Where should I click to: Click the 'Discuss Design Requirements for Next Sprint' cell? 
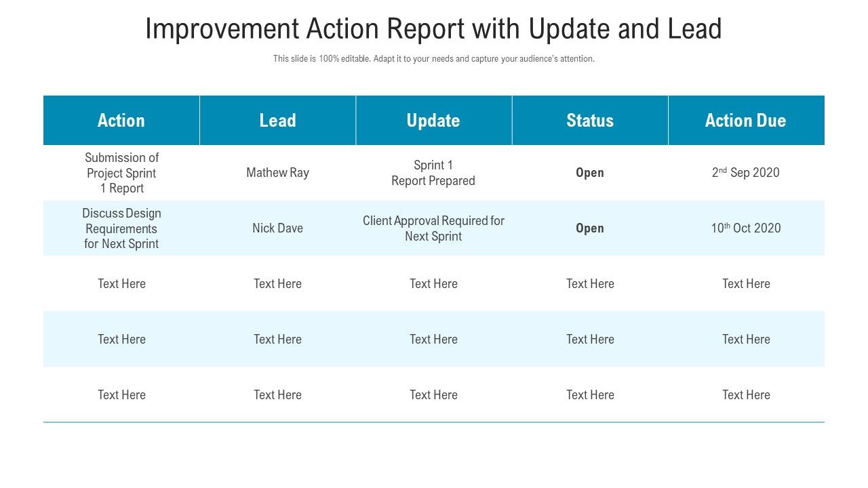[x=121, y=228]
